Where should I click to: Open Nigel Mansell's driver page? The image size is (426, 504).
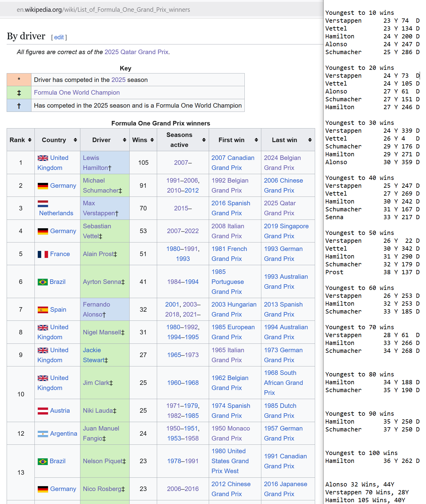point(102,332)
